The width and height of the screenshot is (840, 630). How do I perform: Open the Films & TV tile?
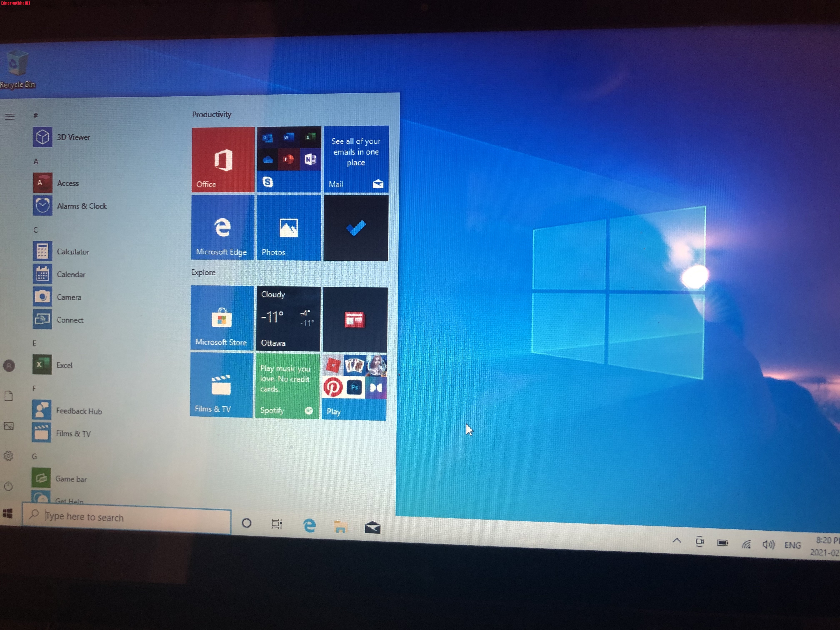[x=221, y=385]
